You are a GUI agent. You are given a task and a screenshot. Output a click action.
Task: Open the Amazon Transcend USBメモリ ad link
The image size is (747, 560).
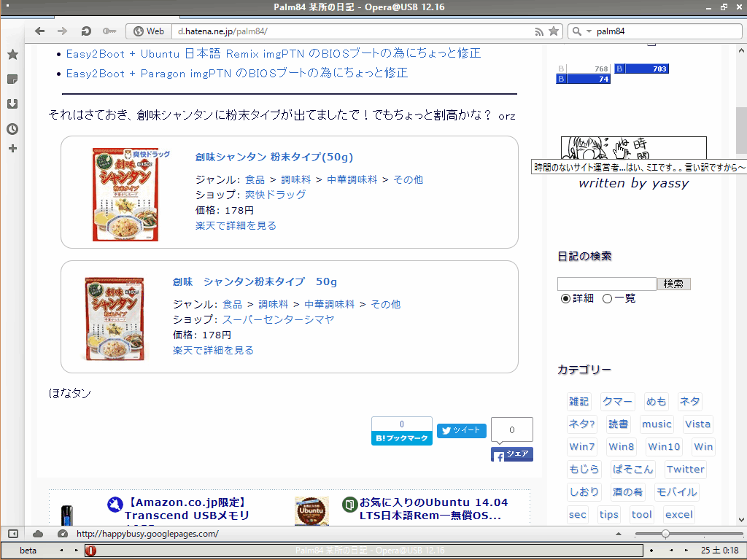tap(187, 508)
